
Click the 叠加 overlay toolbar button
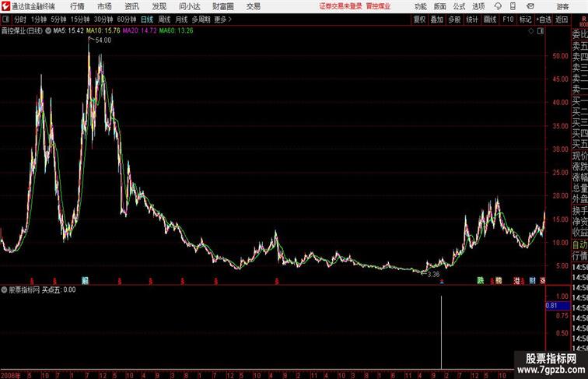437,19
